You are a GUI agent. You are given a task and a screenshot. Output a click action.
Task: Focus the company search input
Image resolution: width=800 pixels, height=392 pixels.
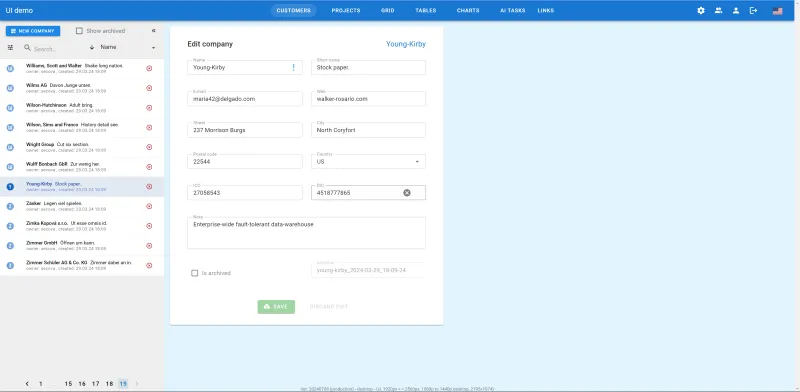[56, 49]
